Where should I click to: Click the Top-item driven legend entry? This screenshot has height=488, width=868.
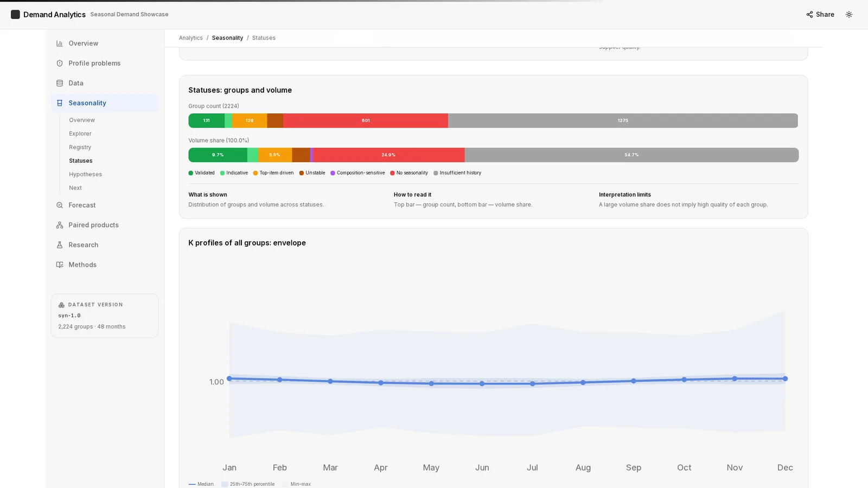click(273, 173)
